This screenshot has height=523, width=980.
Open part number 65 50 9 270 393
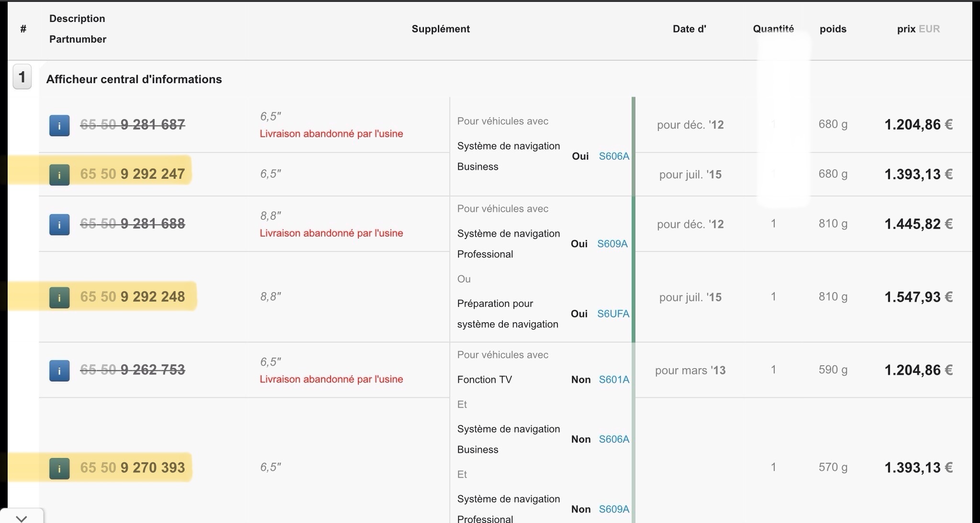[132, 468]
